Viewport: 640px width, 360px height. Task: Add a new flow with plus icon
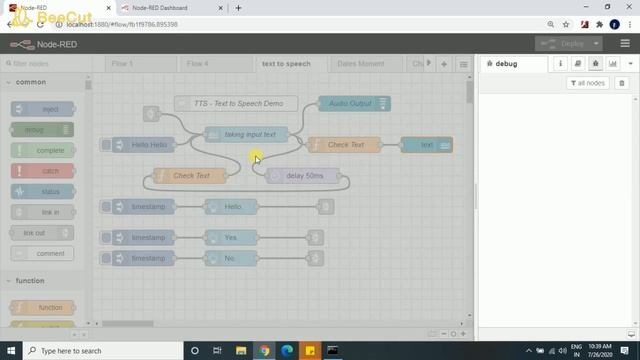(444, 64)
